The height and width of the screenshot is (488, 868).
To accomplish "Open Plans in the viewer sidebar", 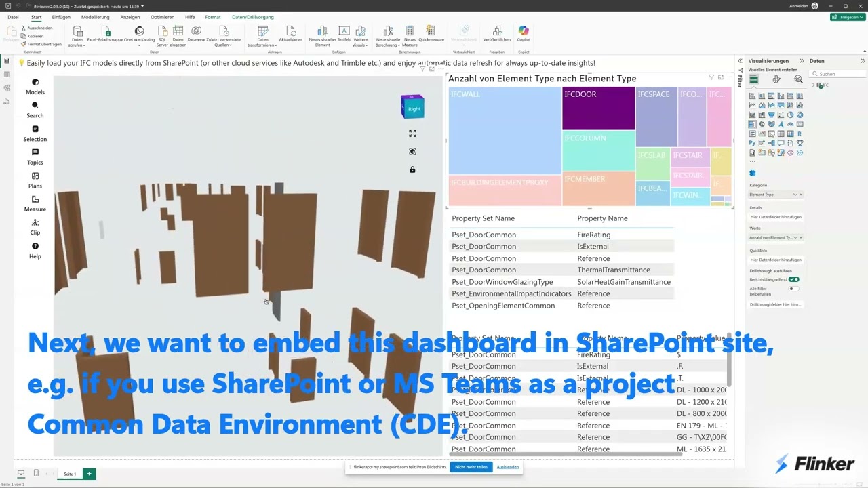I will point(35,180).
